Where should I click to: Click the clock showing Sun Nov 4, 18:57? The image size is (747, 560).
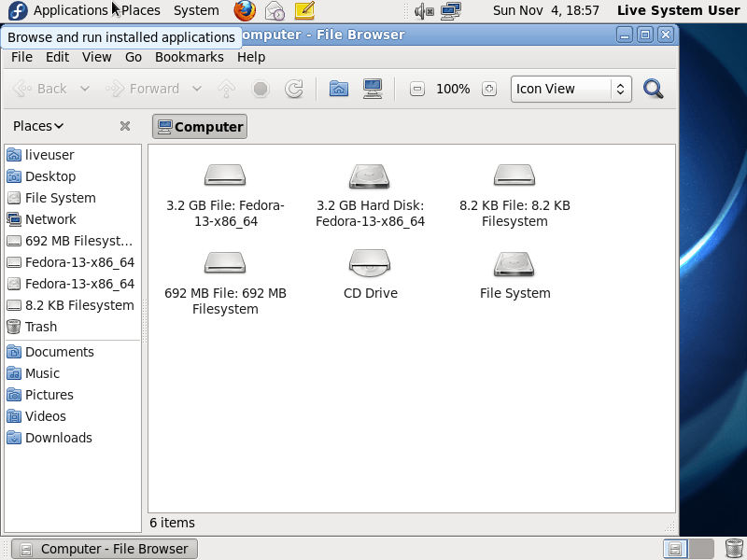(546, 10)
